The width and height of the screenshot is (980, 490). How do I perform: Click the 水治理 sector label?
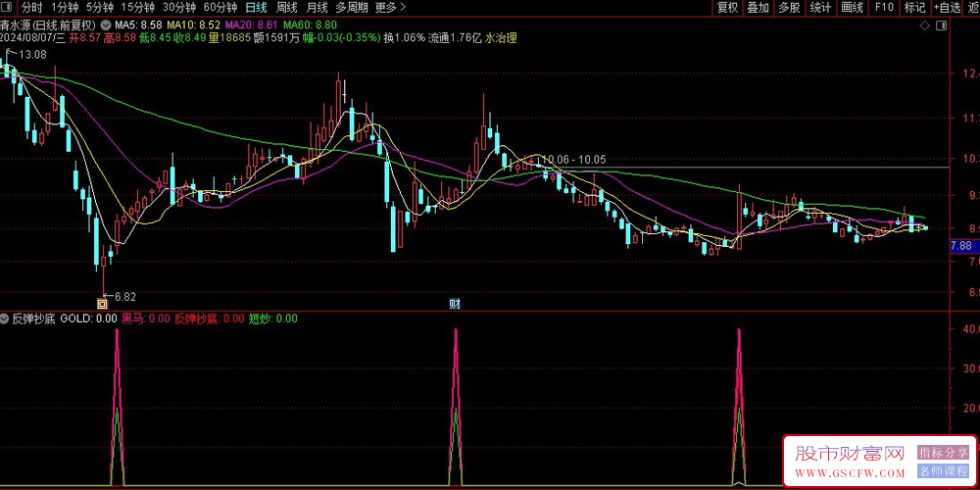coord(501,38)
